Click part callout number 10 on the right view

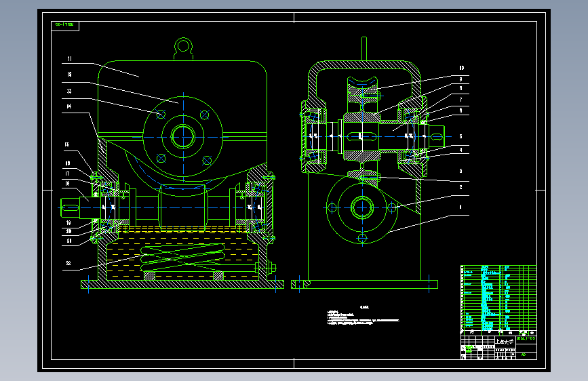[x=462, y=68]
